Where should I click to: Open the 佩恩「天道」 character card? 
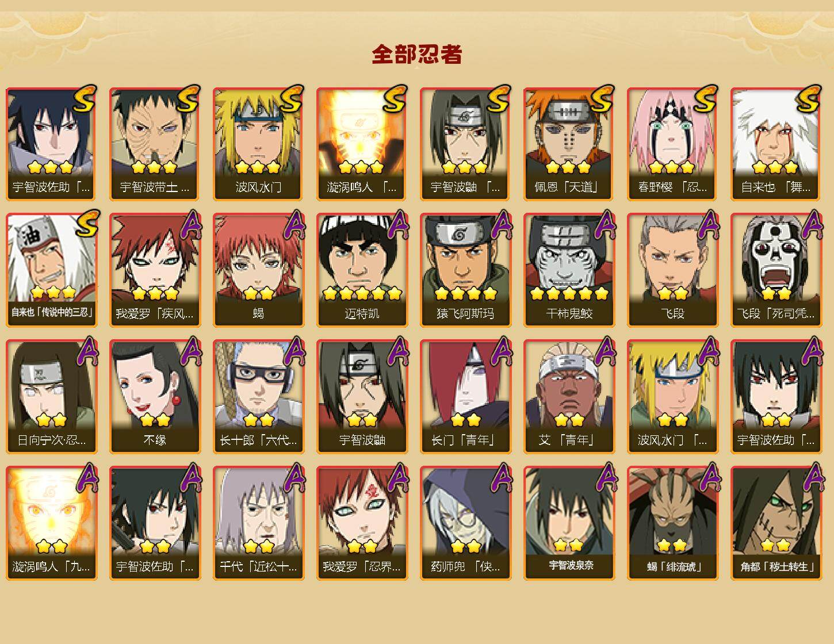pos(569,144)
